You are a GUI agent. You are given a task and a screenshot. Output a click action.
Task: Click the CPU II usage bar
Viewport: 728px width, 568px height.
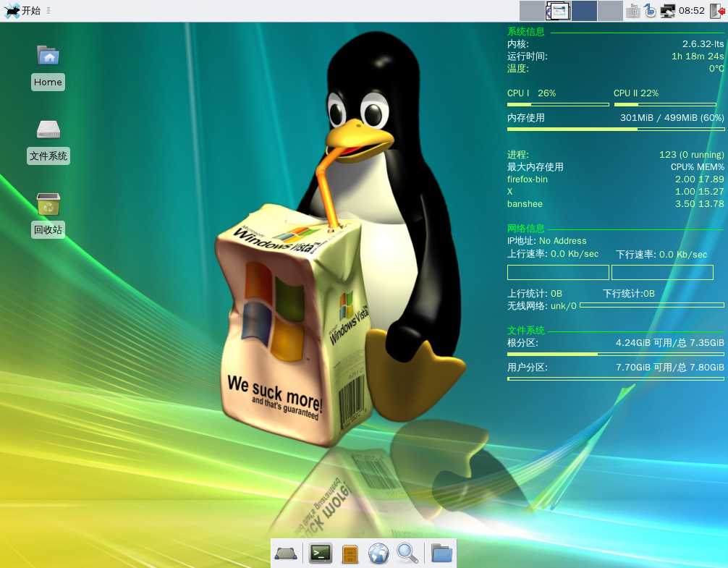click(665, 104)
